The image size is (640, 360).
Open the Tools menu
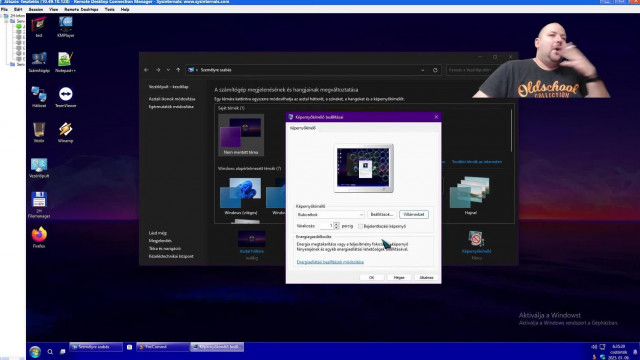[109, 9]
